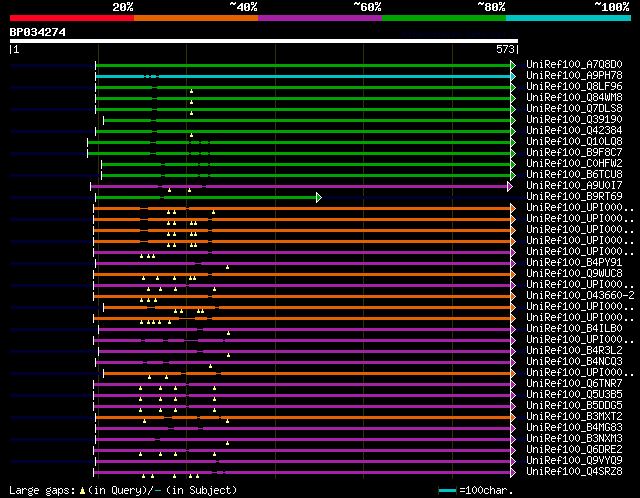Open hit UniRef100_A7Q8D0 label
This screenshot has height=498, width=640.
click(x=574, y=64)
